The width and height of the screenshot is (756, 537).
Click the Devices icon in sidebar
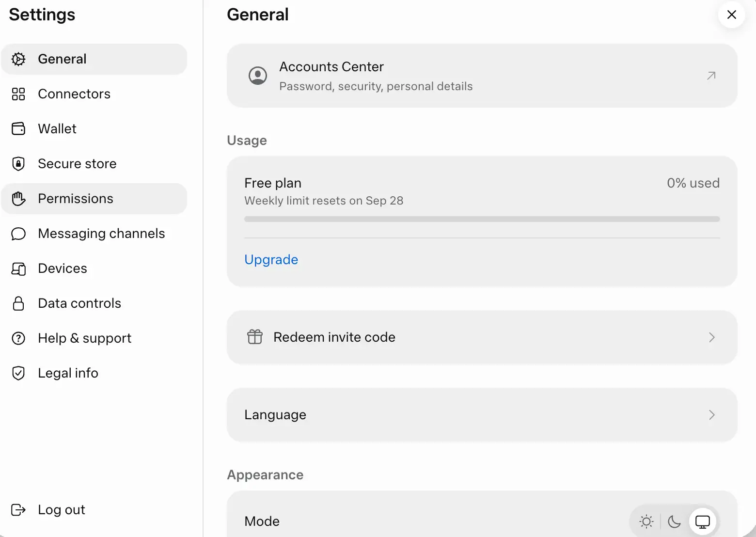(x=18, y=268)
